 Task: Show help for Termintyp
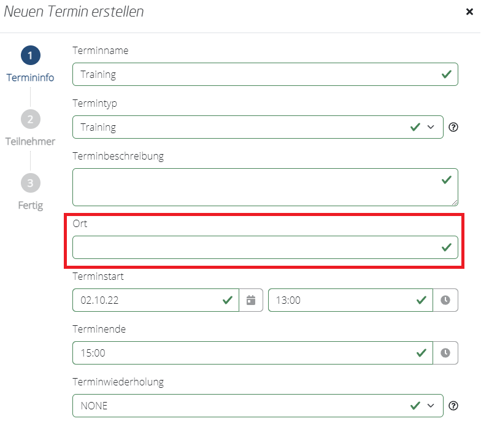tap(453, 127)
